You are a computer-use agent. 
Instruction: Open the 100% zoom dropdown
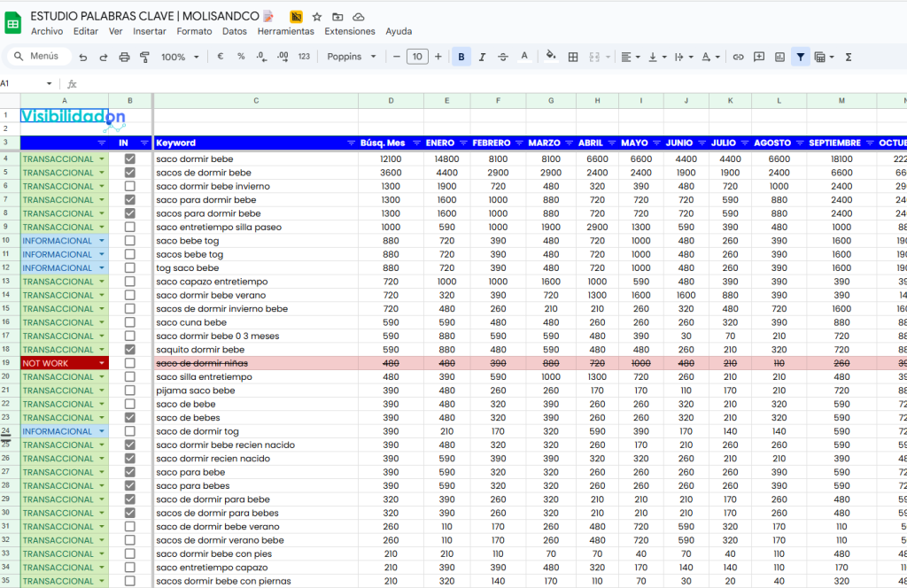click(x=180, y=57)
